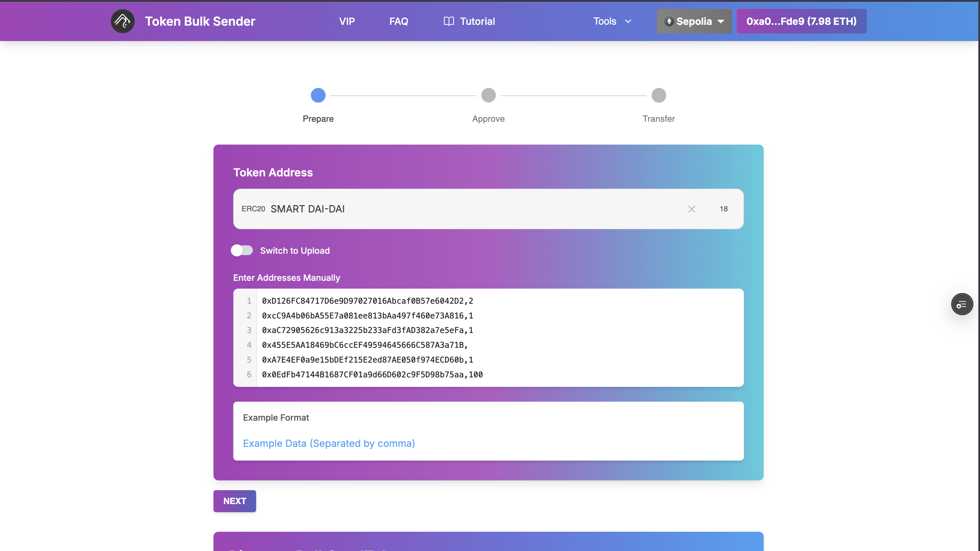Viewport: 980px width, 551px height.
Task: Toggle manual address entry off via switch
Action: pos(242,250)
